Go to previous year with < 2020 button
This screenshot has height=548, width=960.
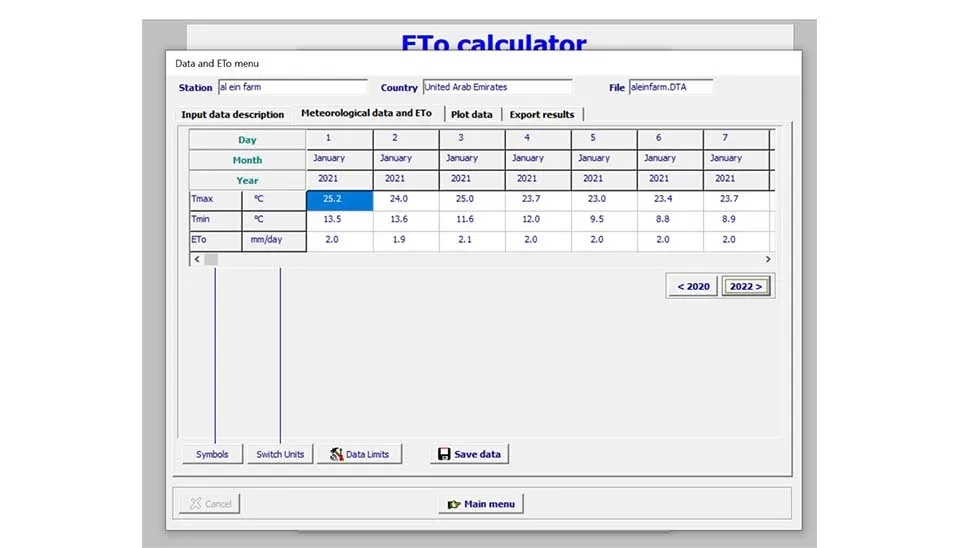[692, 287]
